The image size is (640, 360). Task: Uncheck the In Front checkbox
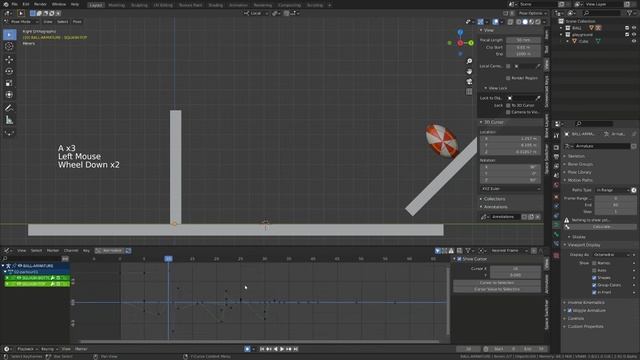pos(594,293)
